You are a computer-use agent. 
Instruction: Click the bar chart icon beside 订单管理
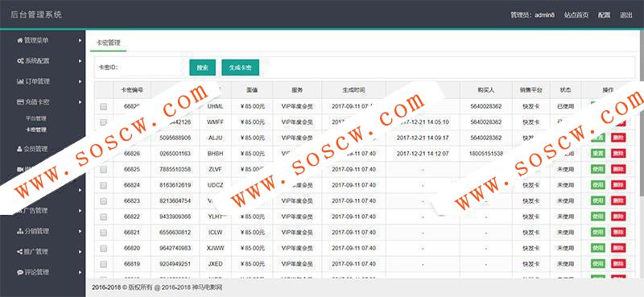(x=19, y=81)
